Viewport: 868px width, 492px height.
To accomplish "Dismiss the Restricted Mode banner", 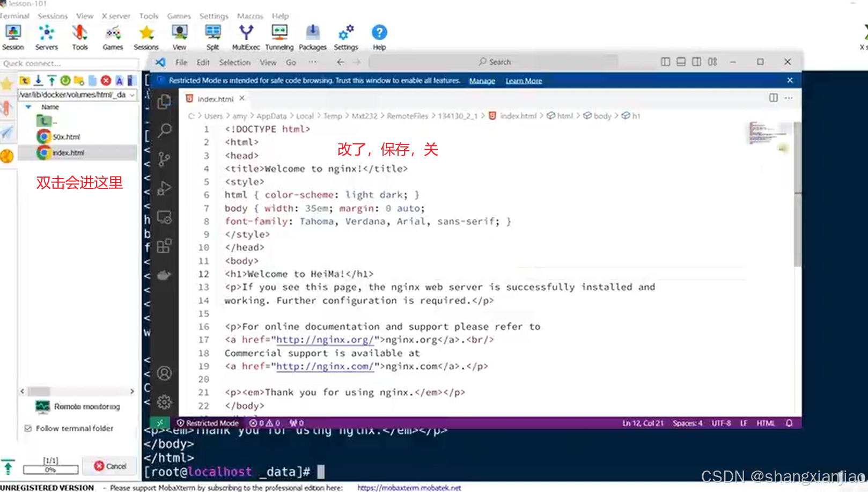I will [790, 80].
